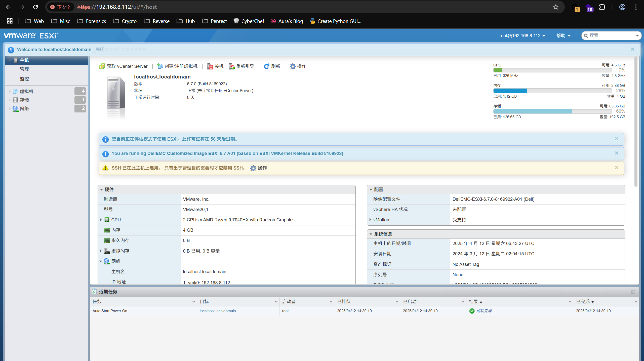644x361 pixels.
Task: Open the Help (帮助) dropdown menu
Action: (563, 36)
